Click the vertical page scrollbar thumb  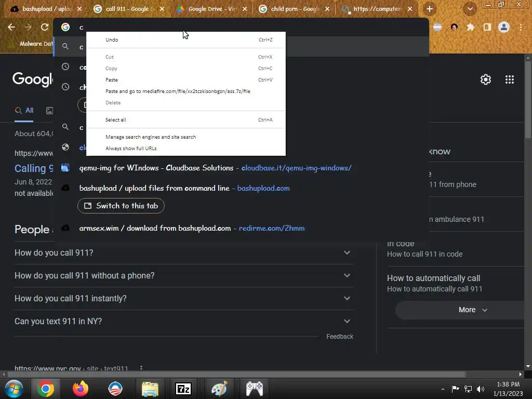pyautogui.click(x=528, y=100)
